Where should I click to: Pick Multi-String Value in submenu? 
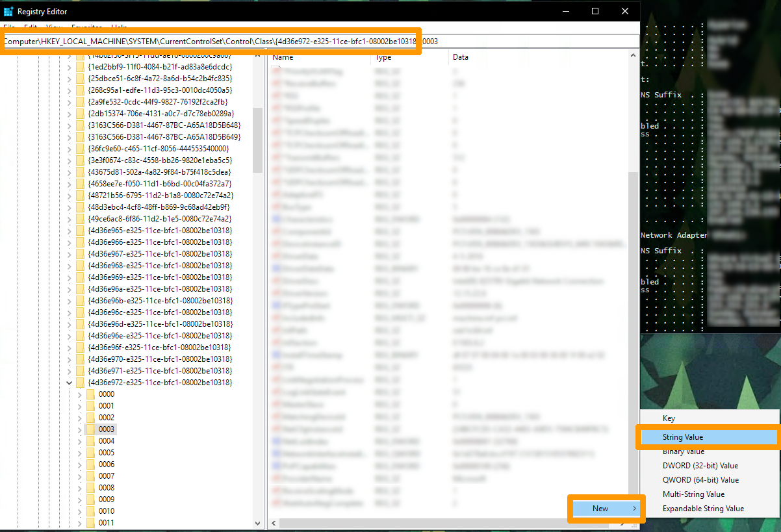(x=693, y=494)
